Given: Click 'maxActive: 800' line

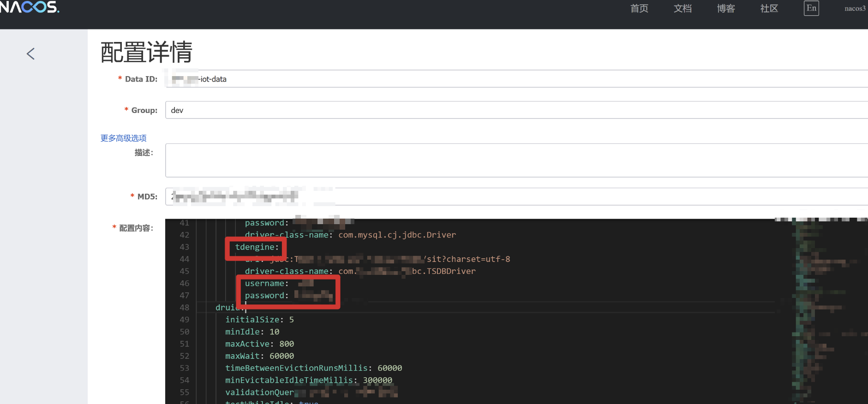Looking at the screenshot, I should [259, 344].
